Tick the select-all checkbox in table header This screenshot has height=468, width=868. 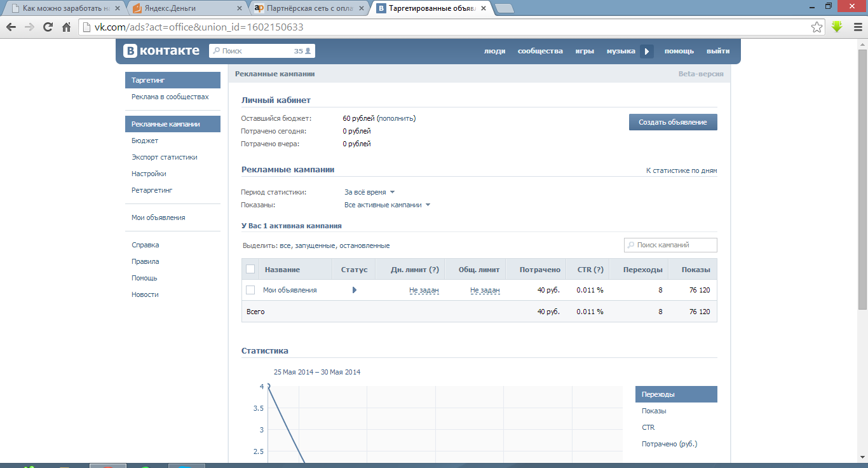250,269
